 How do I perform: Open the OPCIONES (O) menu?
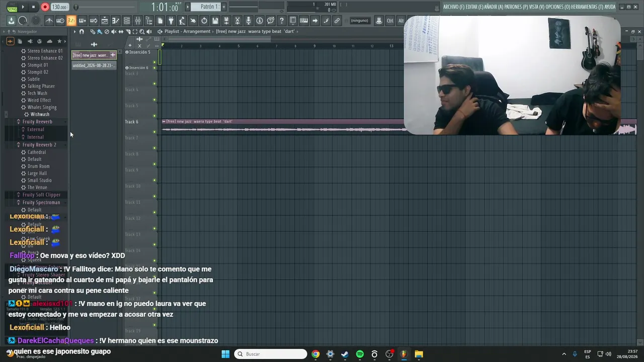558,7
